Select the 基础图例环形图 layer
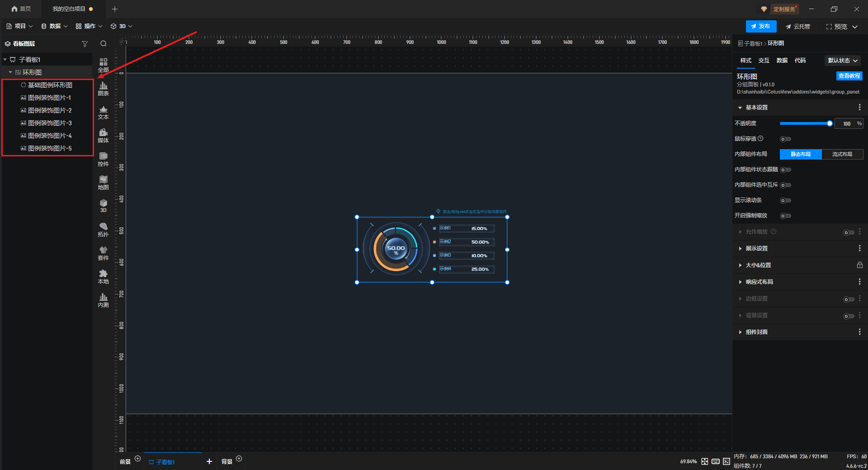 tap(47, 85)
